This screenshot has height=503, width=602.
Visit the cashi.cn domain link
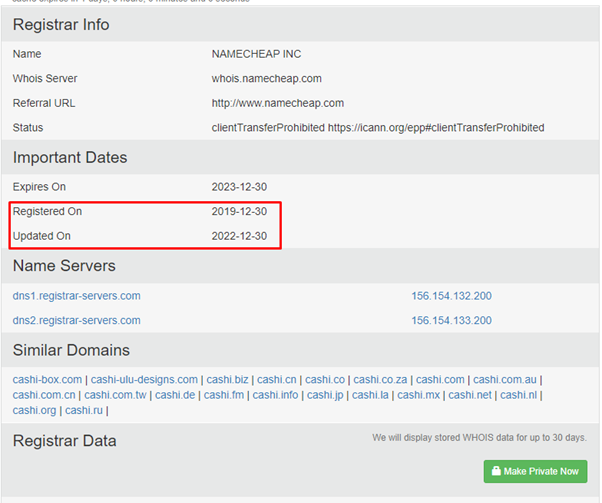tap(277, 380)
